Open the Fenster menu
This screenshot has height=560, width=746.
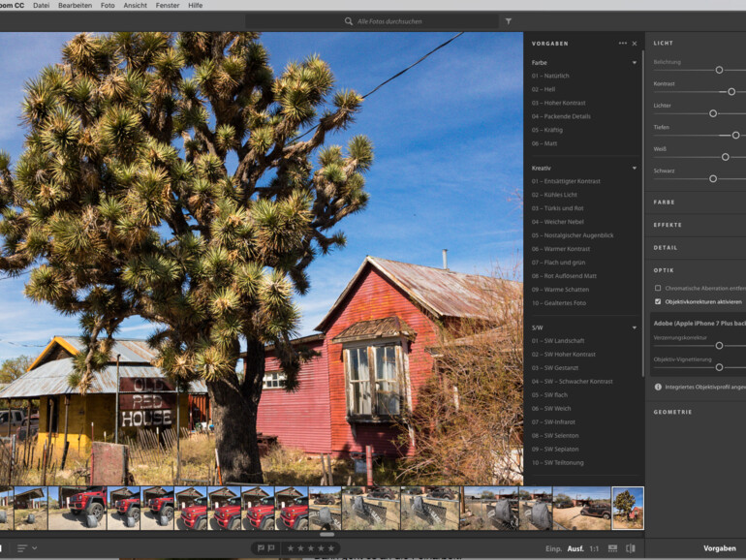pyautogui.click(x=168, y=5)
